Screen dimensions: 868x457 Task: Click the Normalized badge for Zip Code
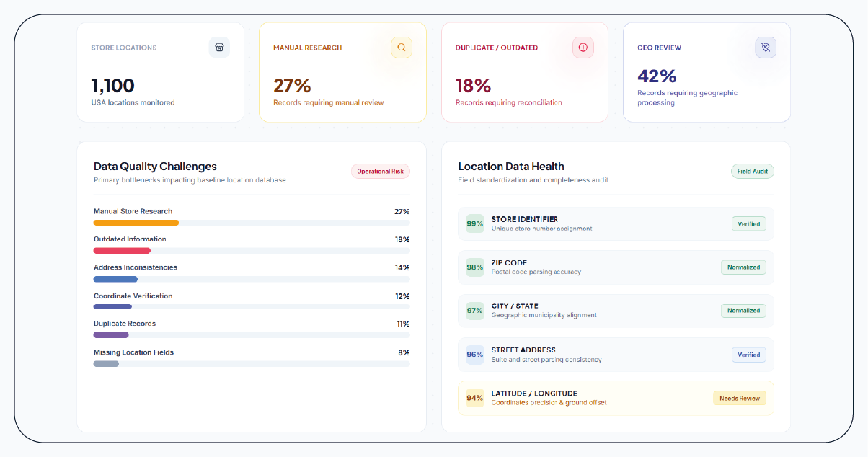[x=743, y=267]
